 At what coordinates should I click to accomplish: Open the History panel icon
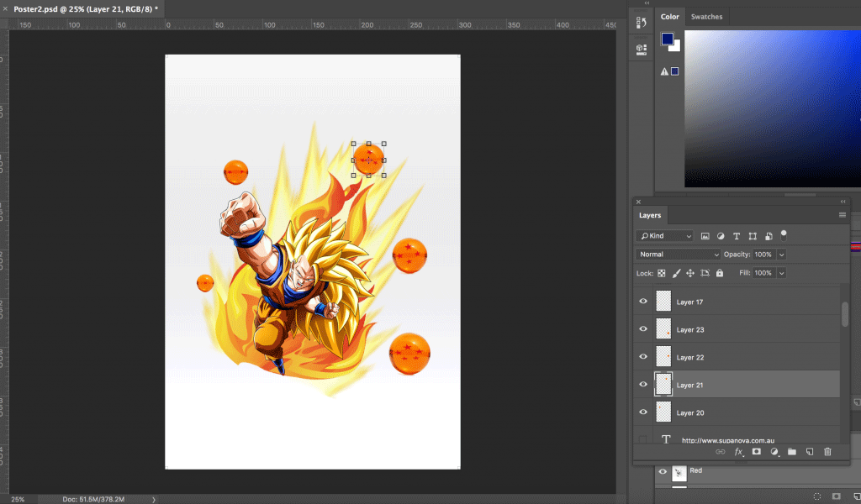click(x=640, y=22)
